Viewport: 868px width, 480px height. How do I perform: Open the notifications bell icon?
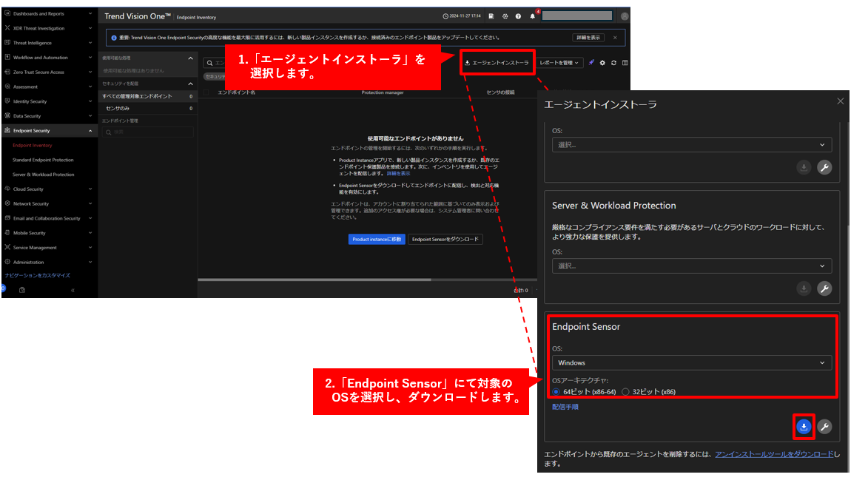[532, 16]
